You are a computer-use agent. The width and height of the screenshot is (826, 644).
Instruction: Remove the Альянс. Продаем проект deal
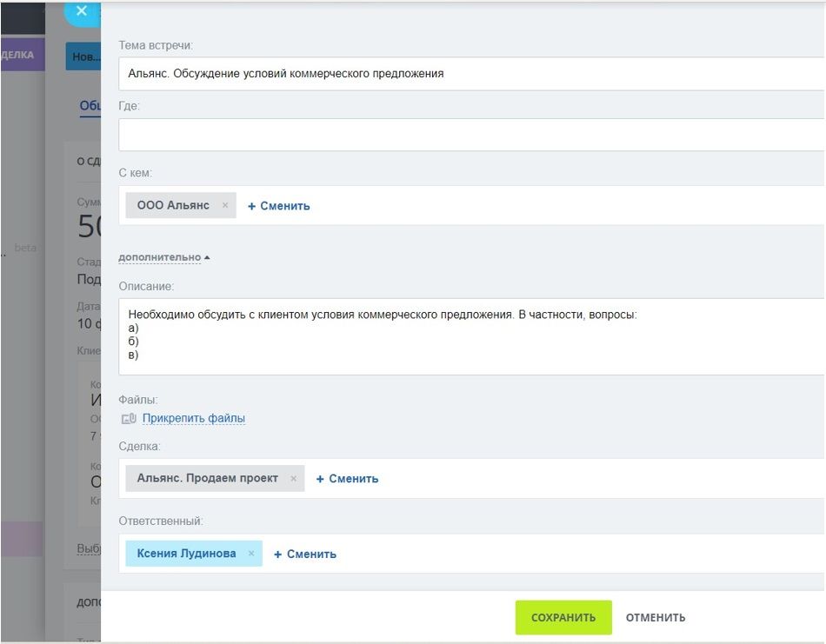click(294, 479)
